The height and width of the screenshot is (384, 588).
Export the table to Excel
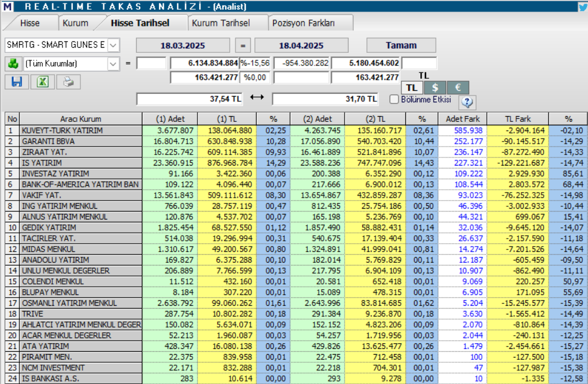click(x=42, y=82)
